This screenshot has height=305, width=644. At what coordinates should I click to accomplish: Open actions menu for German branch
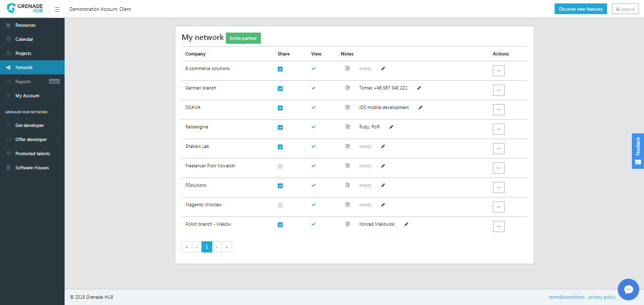click(499, 90)
